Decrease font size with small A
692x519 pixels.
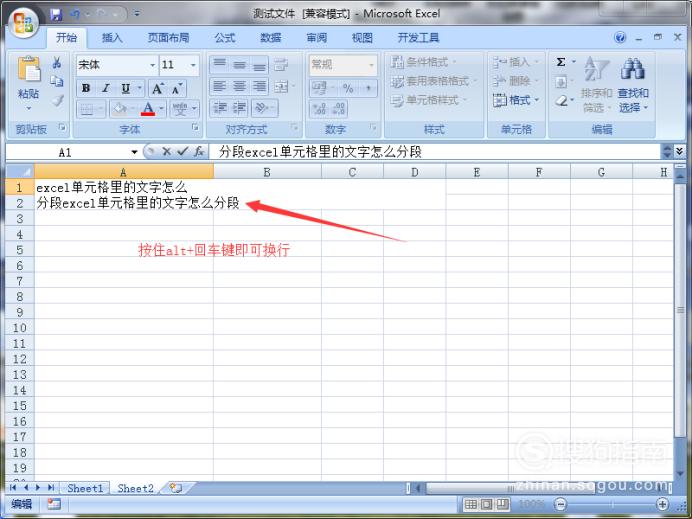[x=176, y=89]
